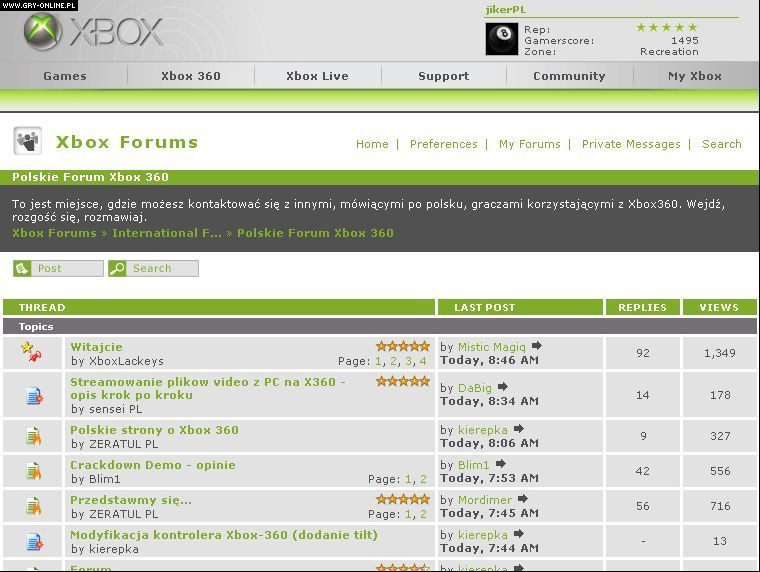Click the thread icon beside Crackdown Demo - opinie

[33, 471]
